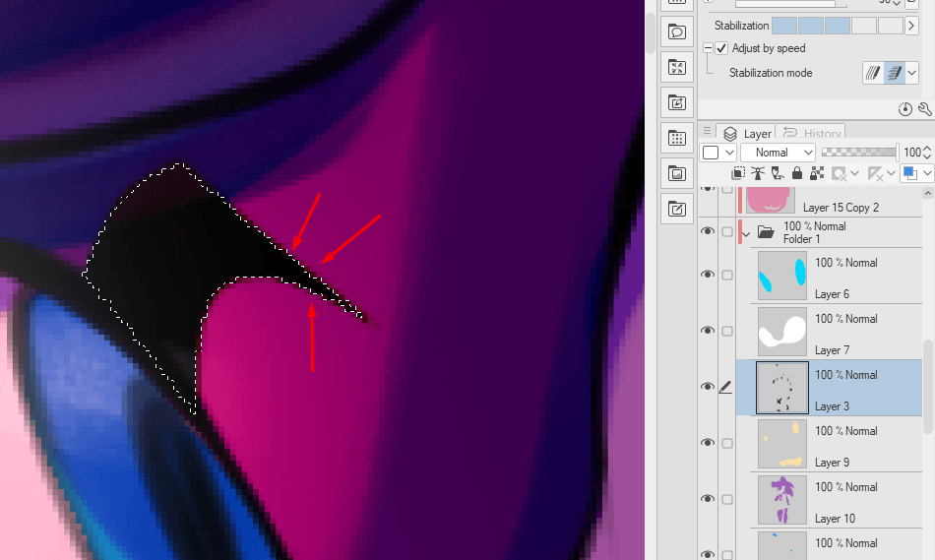Screen dimensions: 935x560
Task: Click the layer opacity slider
Action: pyautogui.click(x=858, y=153)
